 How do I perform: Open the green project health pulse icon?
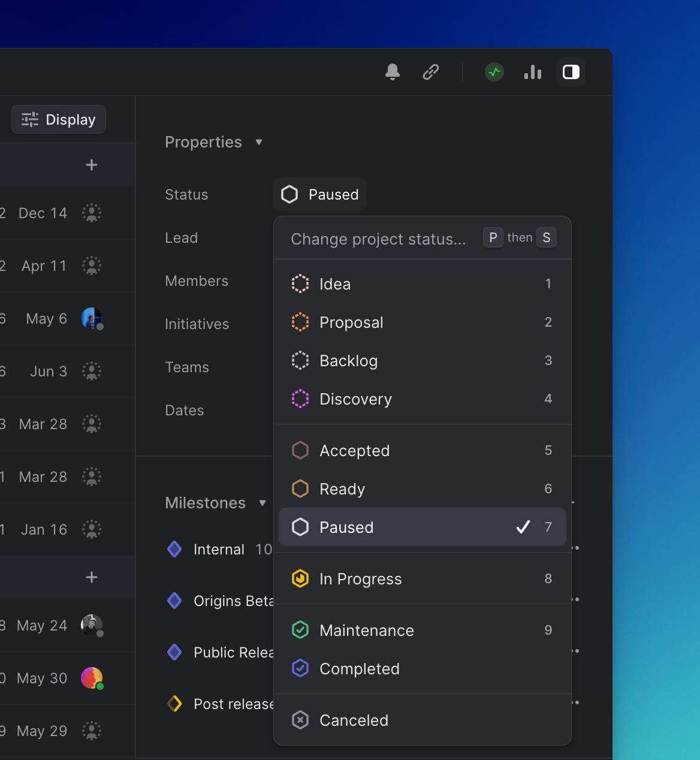[494, 72]
